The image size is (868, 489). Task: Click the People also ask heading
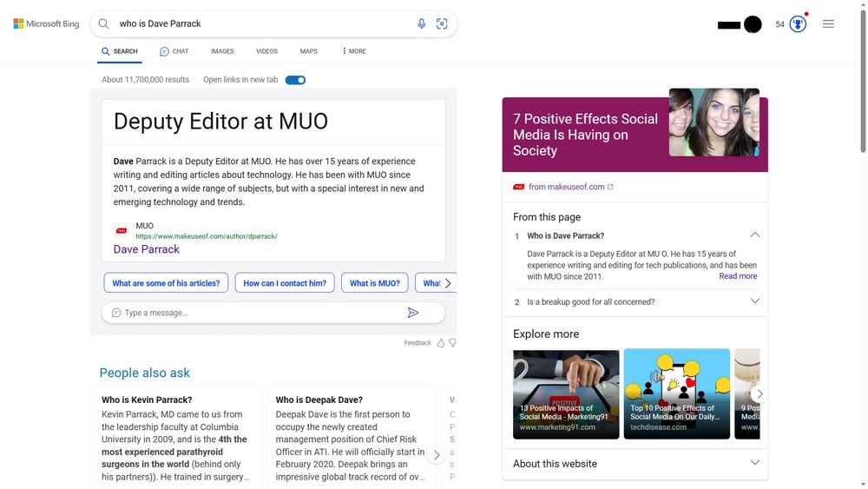pyautogui.click(x=144, y=373)
